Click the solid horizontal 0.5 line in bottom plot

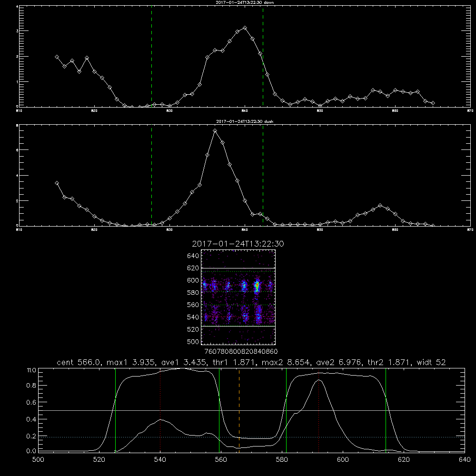(x=251, y=410)
